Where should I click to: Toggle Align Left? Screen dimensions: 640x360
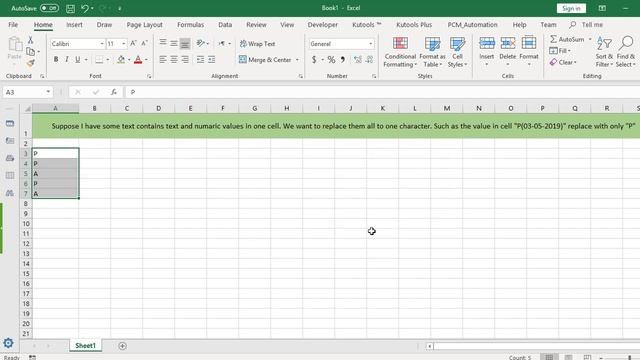[x=163, y=60]
